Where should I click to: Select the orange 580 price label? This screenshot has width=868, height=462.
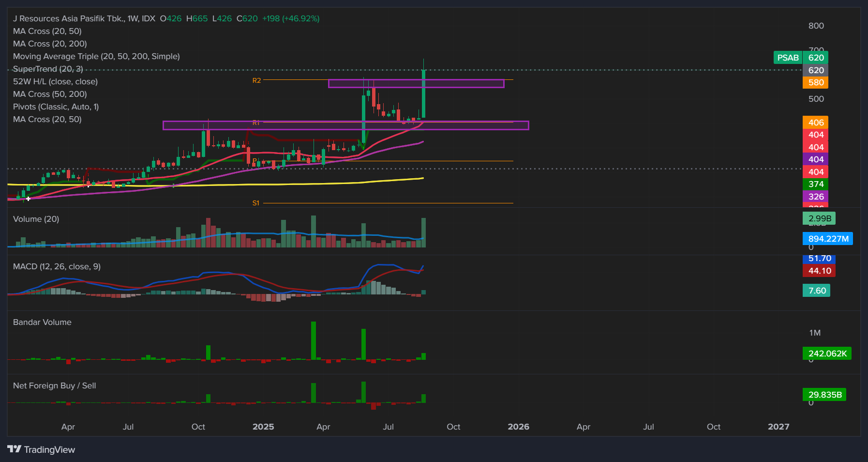click(816, 82)
